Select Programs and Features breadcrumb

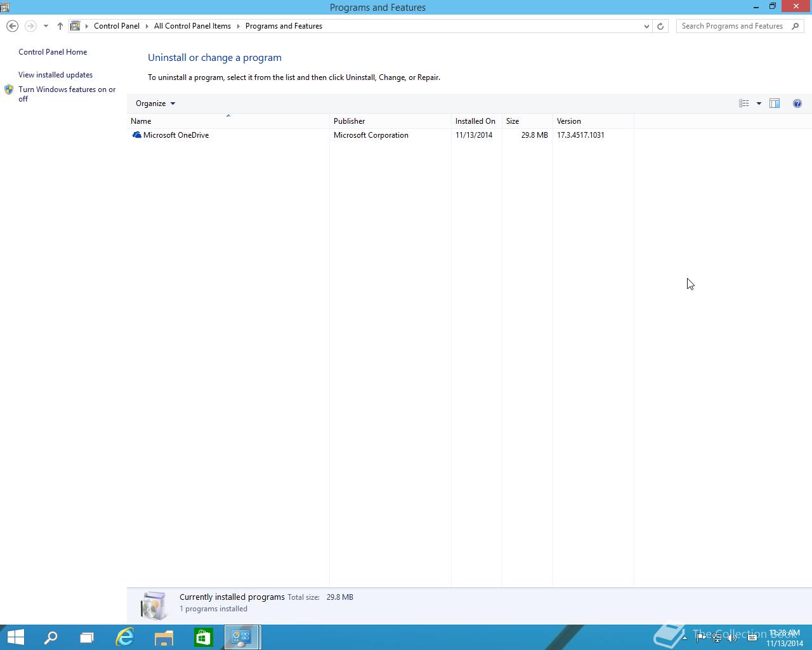point(284,26)
